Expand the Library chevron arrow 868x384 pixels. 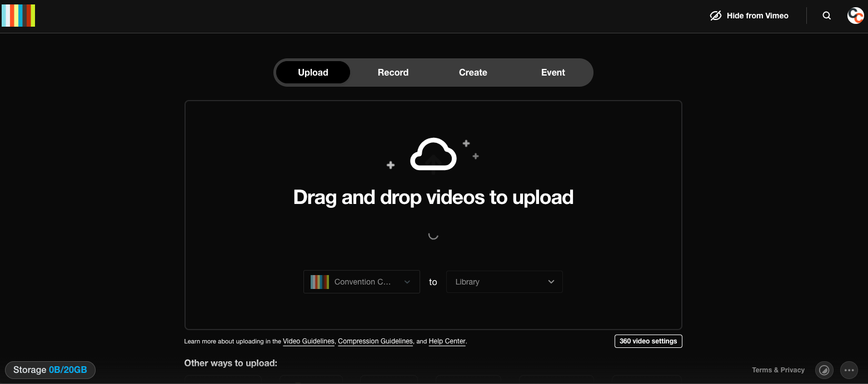[551, 282]
